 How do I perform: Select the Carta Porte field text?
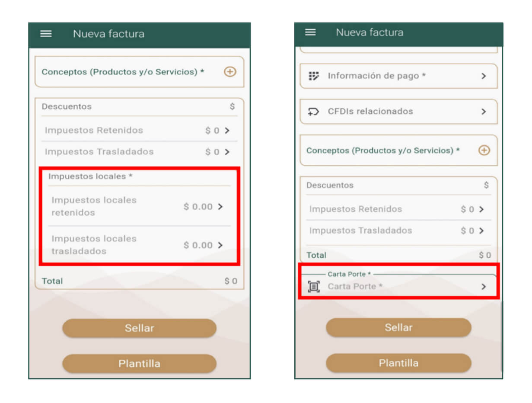tap(355, 286)
